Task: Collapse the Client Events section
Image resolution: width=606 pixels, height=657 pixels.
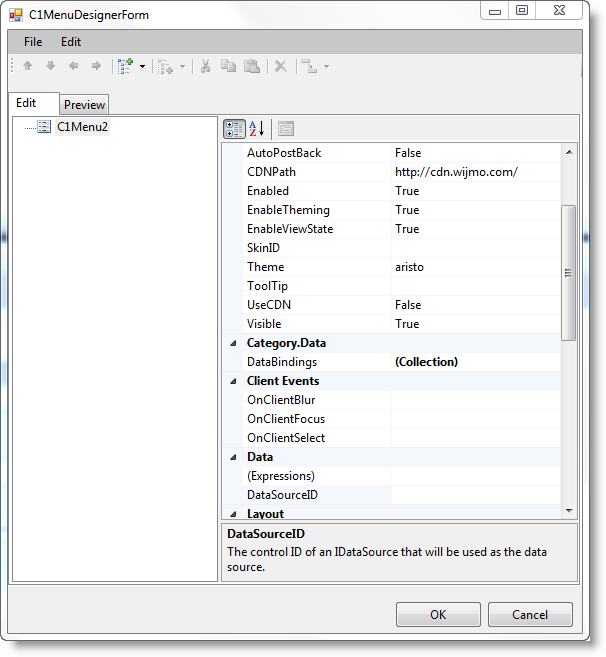Action: tap(233, 381)
